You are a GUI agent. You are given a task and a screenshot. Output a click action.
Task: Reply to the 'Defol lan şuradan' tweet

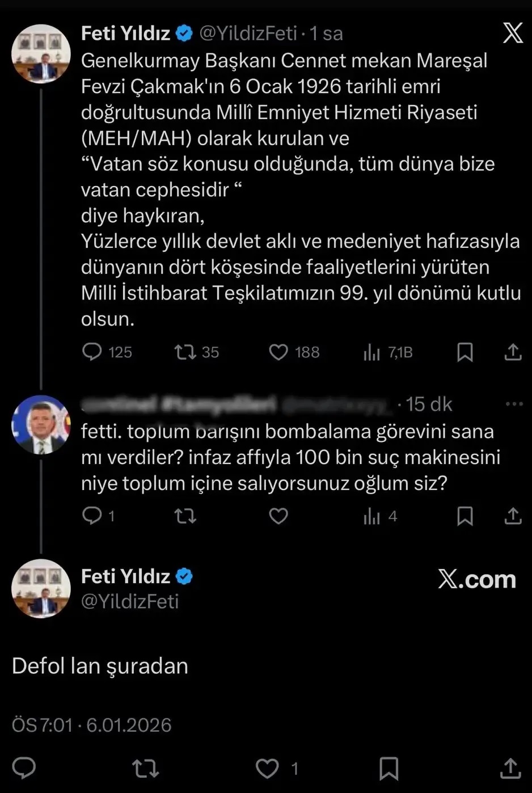pos(24,768)
